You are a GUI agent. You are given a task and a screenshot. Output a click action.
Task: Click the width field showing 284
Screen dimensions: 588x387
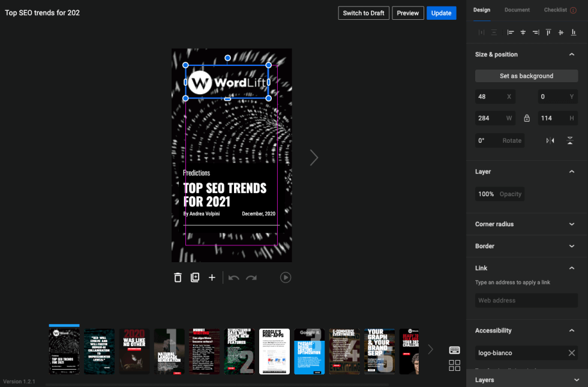pos(495,118)
